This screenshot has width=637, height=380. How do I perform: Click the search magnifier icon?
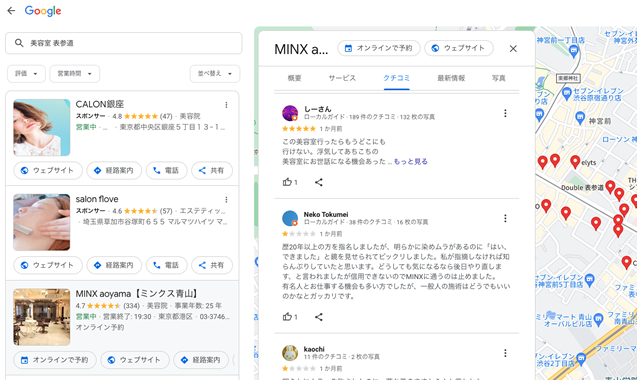[19, 43]
